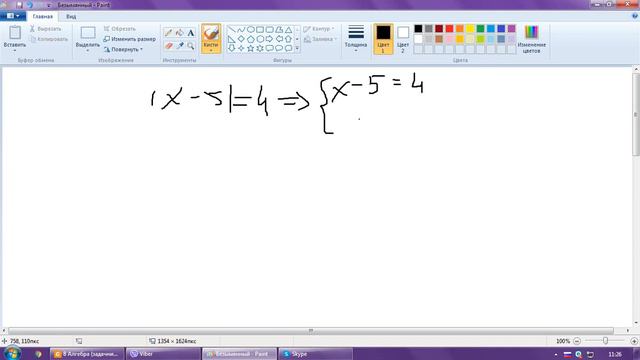Pick the green color swatch
The width and height of the screenshot is (640, 360).
(x=480, y=29)
